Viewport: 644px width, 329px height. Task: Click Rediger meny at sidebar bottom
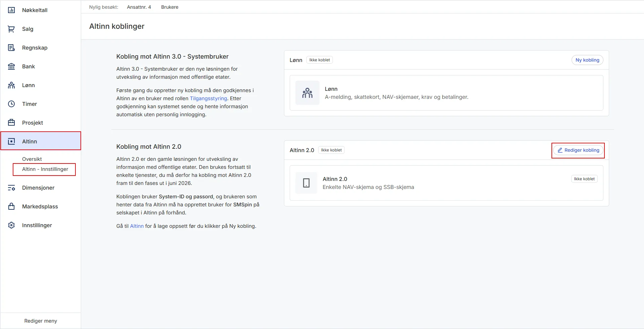pos(41,321)
